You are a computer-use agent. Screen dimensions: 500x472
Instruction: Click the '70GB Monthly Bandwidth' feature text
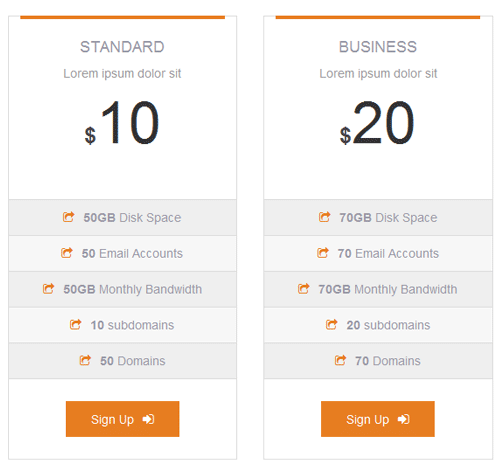(388, 289)
